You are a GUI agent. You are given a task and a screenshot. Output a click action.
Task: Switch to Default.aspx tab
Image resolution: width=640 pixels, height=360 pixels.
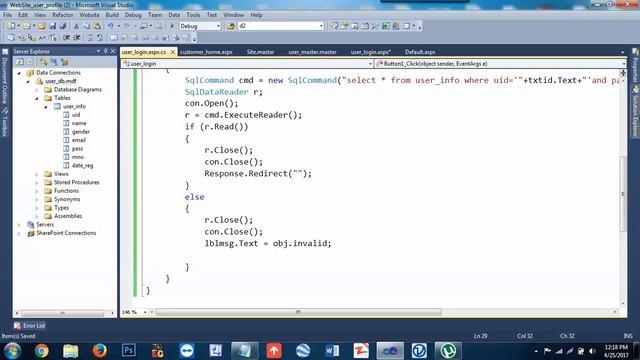420,52
